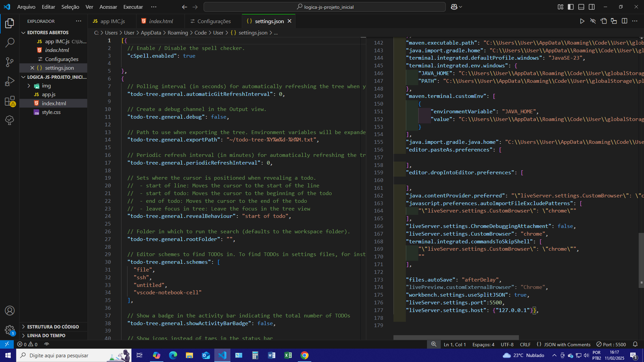Open the Editar menu
The image size is (644, 362).
pos(48,7)
